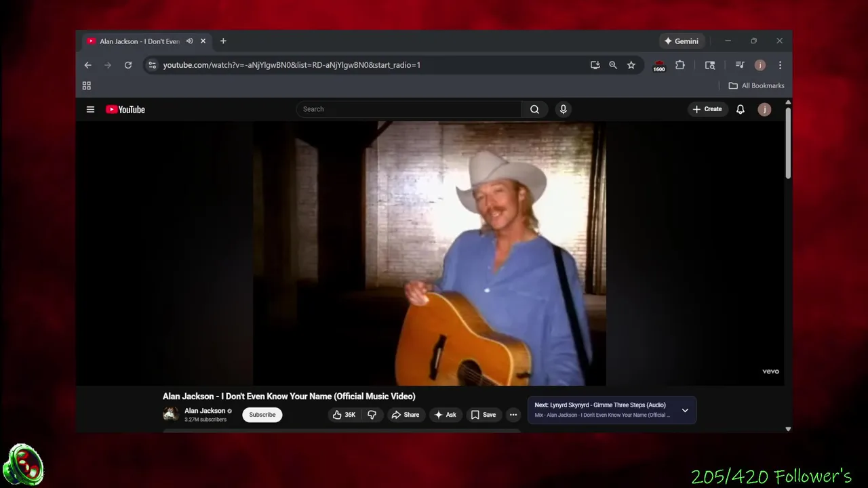This screenshot has width=868, height=488.
Task: Click the page scrollbar thumb
Action: [x=788, y=142]
